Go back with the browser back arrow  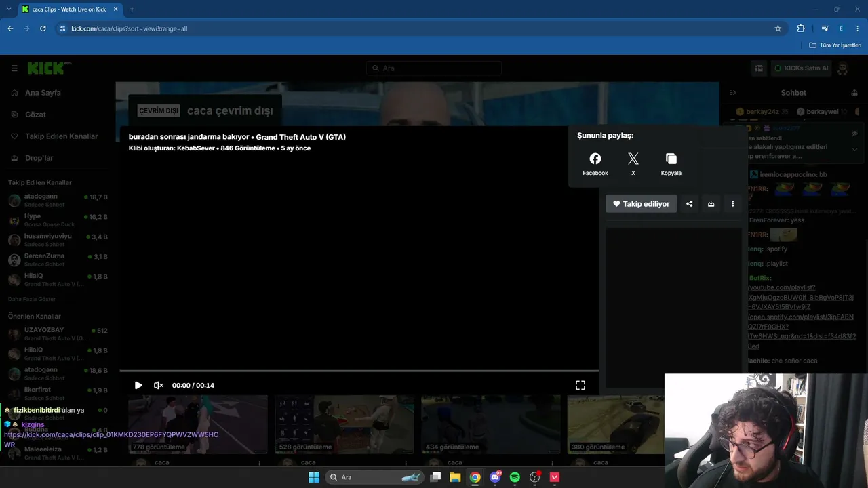point(10,28)
